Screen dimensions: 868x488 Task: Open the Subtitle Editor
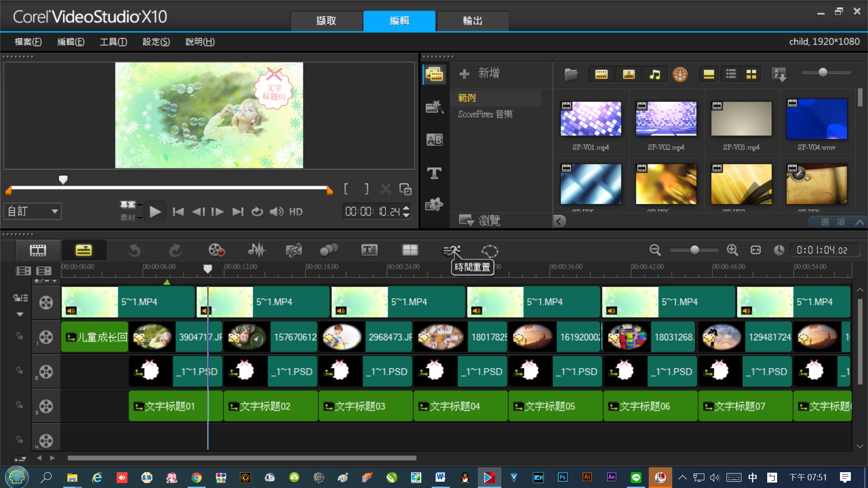coord(369,250)
